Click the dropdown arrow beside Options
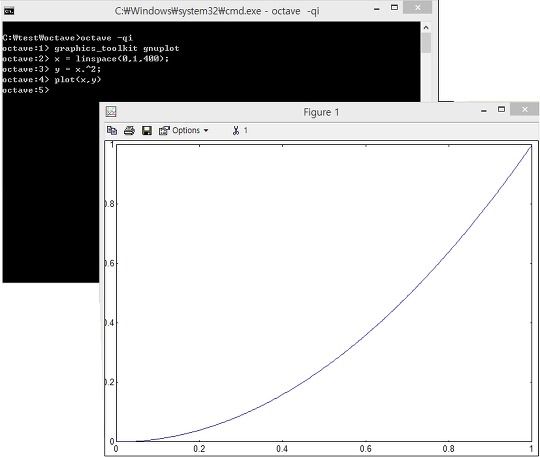Viewport: 540px width, 457px height. pyautogui.click(x=206, y=131)
